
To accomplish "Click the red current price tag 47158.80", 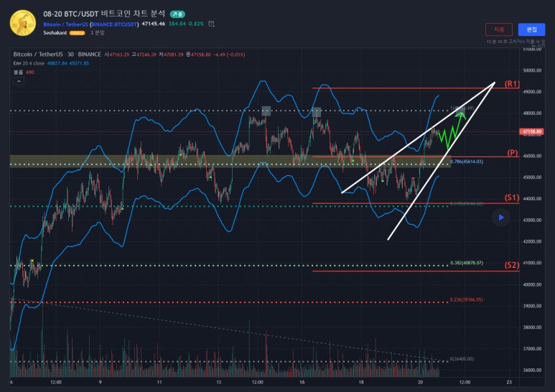I will pos(533,132).
